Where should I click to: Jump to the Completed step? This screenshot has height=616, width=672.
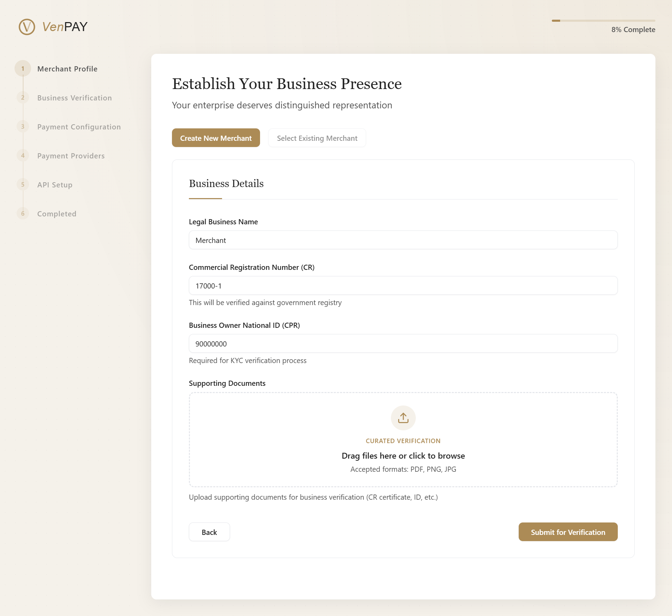(x=57, y=214)
